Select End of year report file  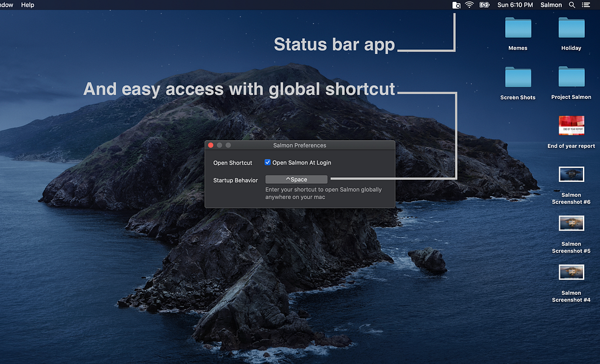(x=571, y=126)
